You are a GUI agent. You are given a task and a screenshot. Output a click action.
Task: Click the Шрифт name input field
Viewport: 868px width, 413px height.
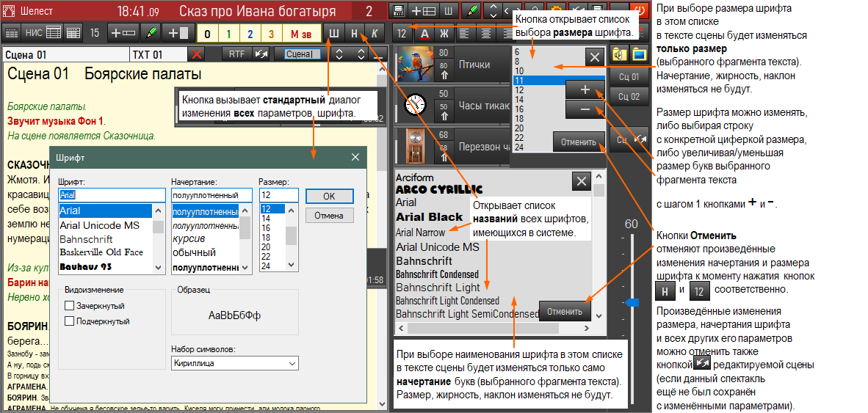(x=112, y=195)
